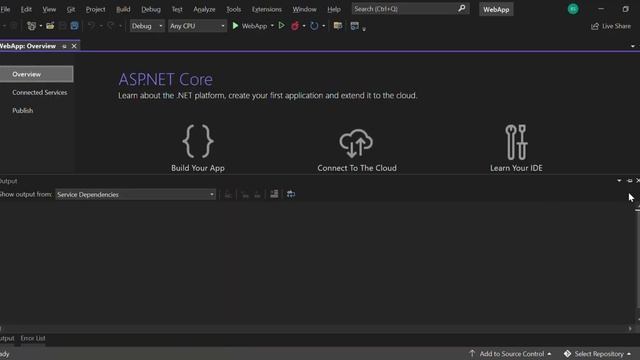The height and width of the screenshot is (360, 640).
Task: Click the Live Share icon button
Action: [611, 26]
